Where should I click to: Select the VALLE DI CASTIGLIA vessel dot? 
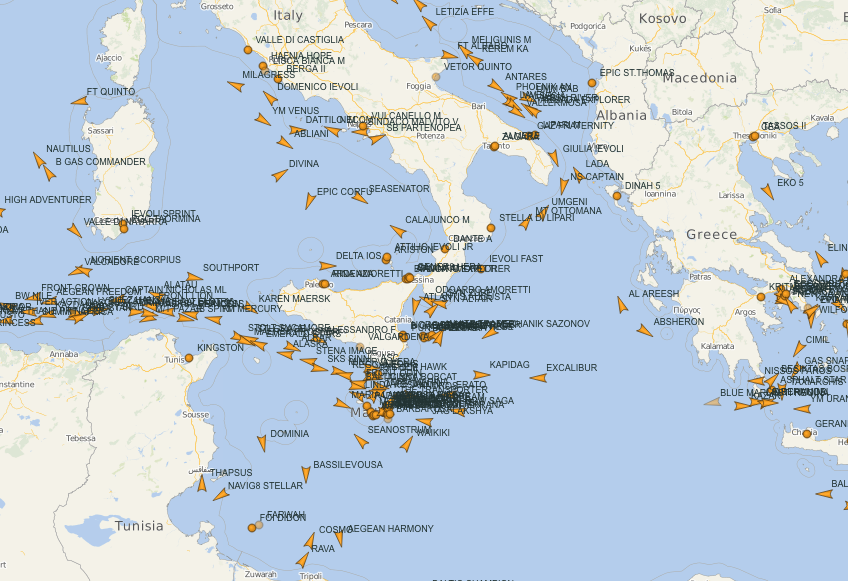click(248, 49)
